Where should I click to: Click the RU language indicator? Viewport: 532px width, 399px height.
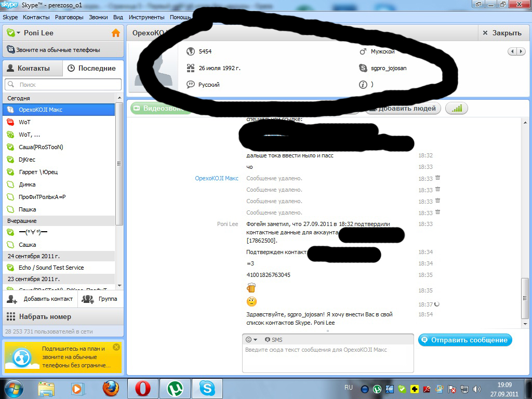click(x=349, y=388)
